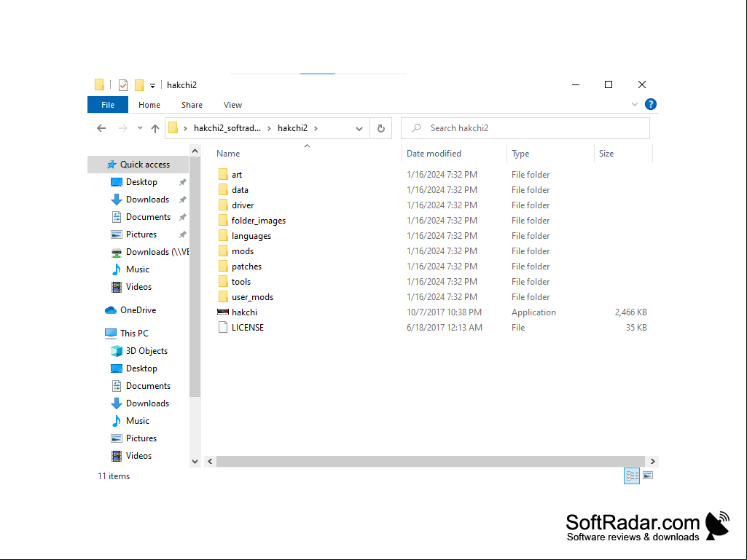747x560 pixels.
Task: Click the navigation pane scroll down arrow
Action: 195,462
